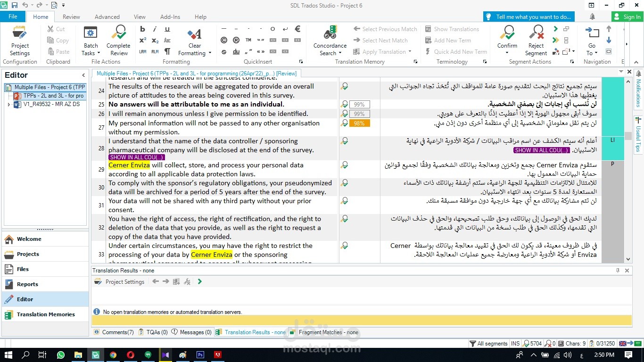Insert copyright symbol from QuickInsert
Screen dimensions: 644x362
(224, 40)
